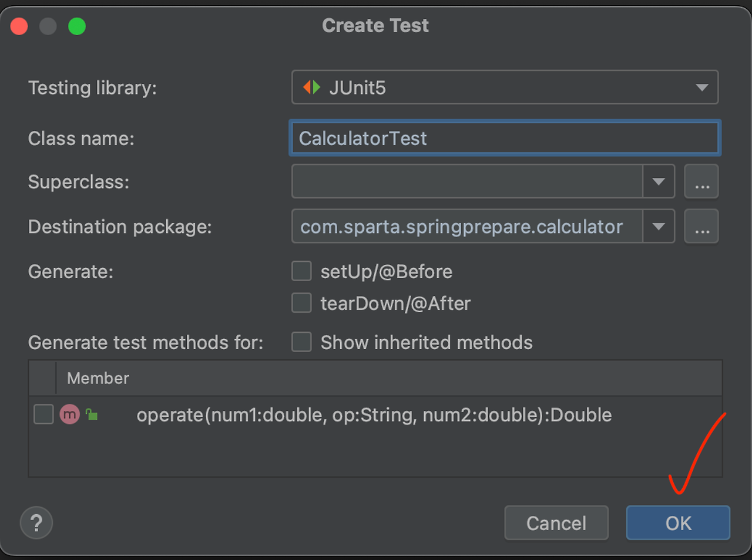Click the green public lock icon
The width and height of the screenshot is (752, 560).
[x=92, y=414]
